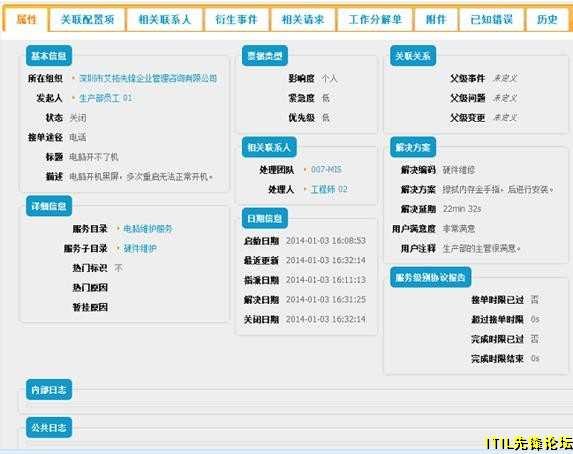Open the handler link 工程师 02

329,189
